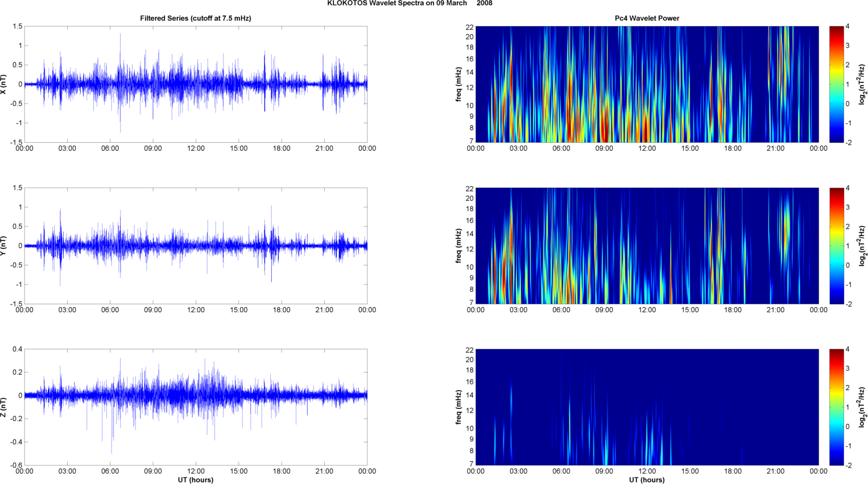This screenshot has height=484, width=868.
Task: Click the X (nT) y-axis label
Action: click(x=4, y=84)
